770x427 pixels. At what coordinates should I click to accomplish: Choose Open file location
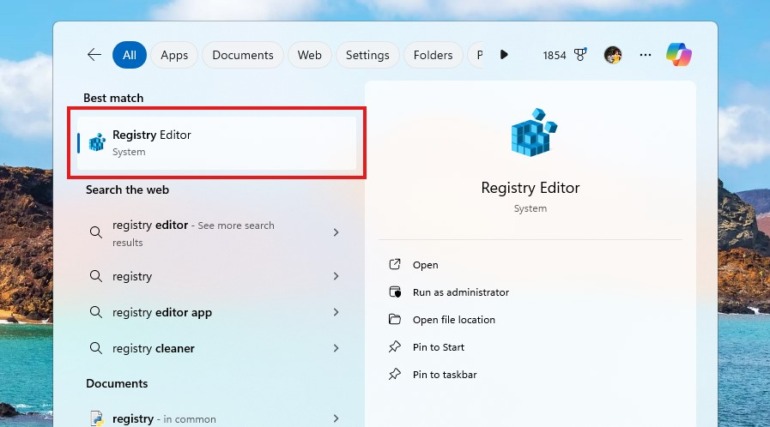454,320
